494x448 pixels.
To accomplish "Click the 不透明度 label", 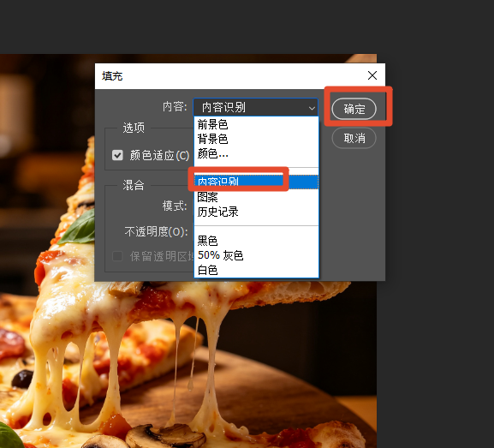I will [157, 232].
